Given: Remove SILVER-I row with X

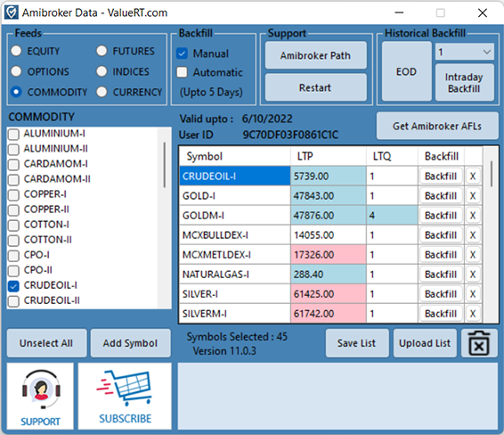Looking at the screenshot, I should (473, 294).
